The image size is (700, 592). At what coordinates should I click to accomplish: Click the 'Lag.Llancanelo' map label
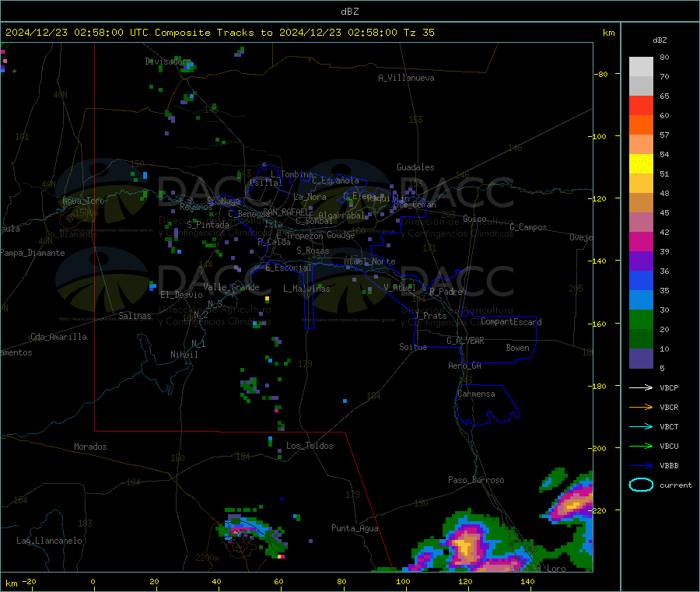click(x=50, y=541)
